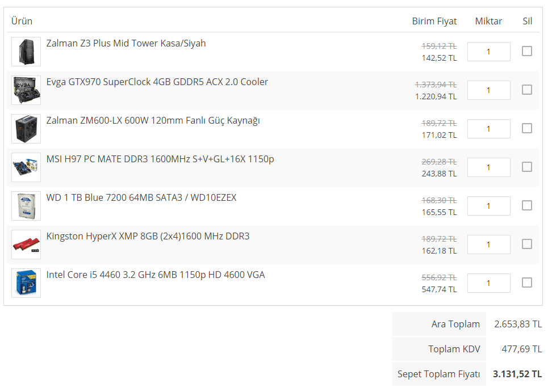
Task: Select the subtotal value 2.653,83 TL
Action: pos(518,324)
